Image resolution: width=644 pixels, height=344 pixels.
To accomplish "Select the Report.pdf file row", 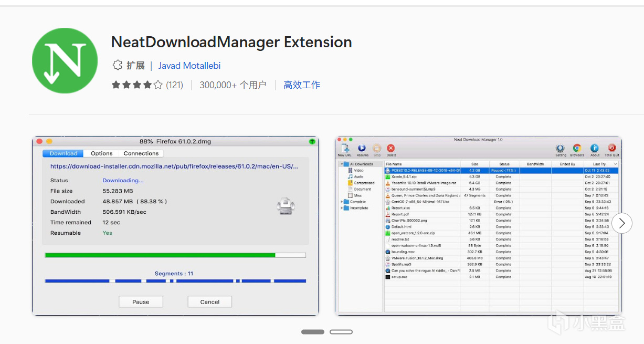I will [502, 214].
